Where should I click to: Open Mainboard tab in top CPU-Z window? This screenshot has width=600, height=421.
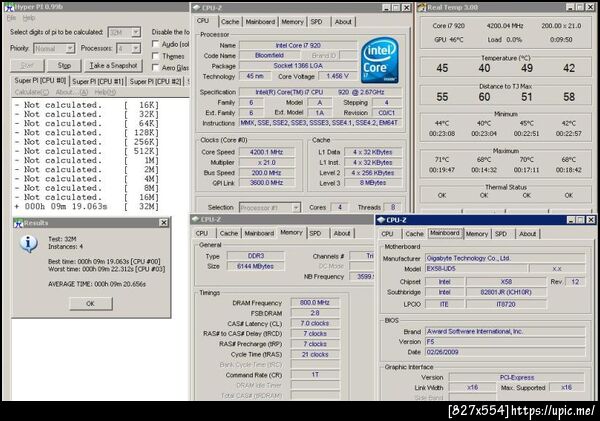260,22
